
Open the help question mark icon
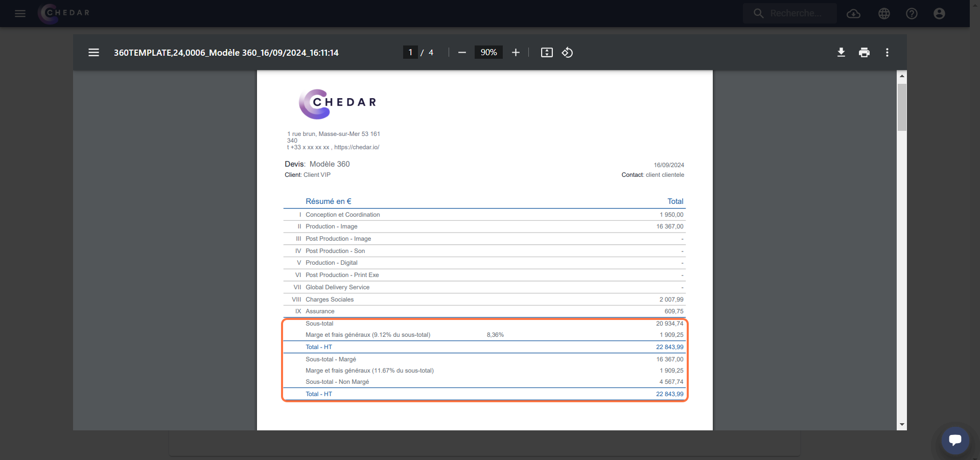click(912, 14)
